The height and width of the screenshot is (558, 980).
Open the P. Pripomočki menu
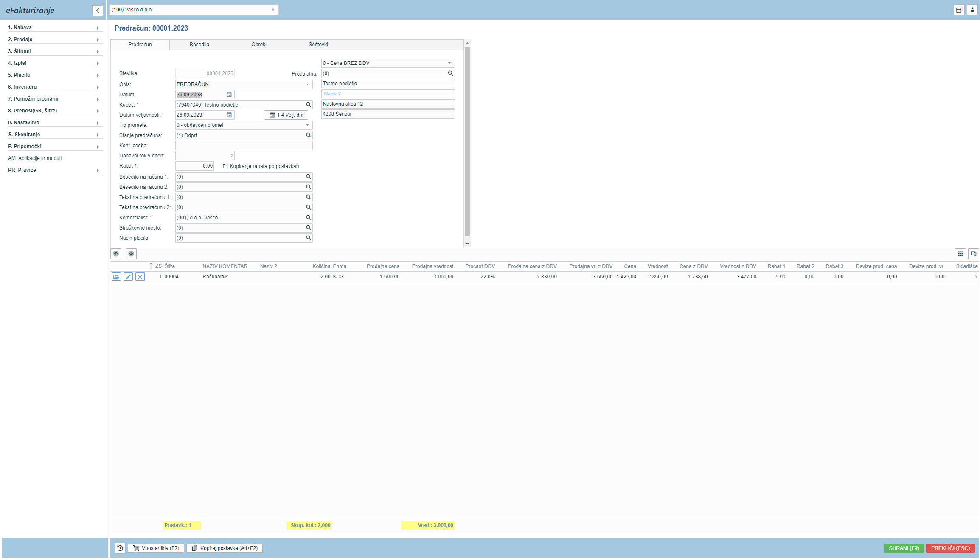point(55,146)
